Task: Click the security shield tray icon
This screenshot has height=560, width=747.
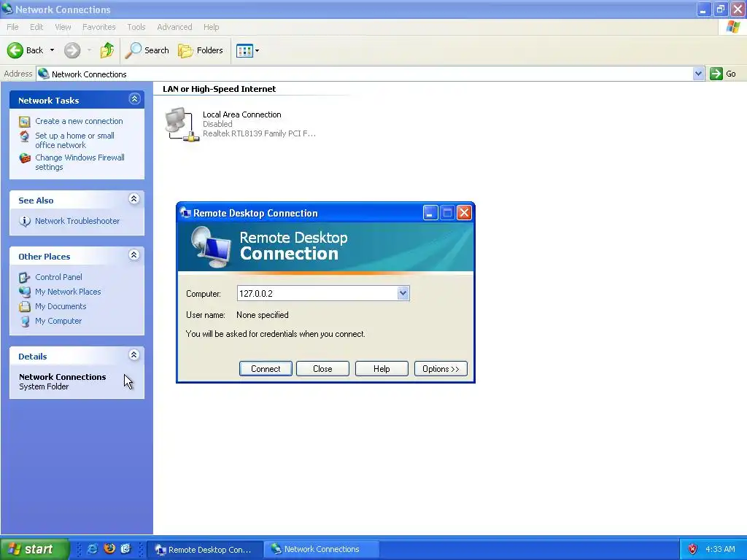Action: [x=693, y=550]
